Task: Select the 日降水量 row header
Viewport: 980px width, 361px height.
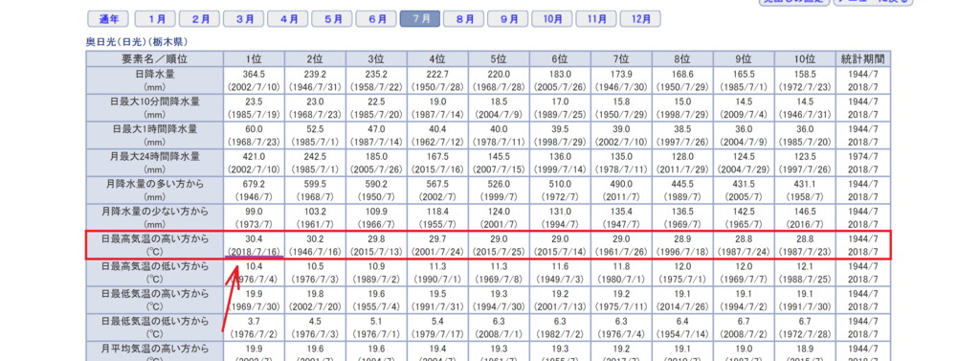Action: click(155, 80)
